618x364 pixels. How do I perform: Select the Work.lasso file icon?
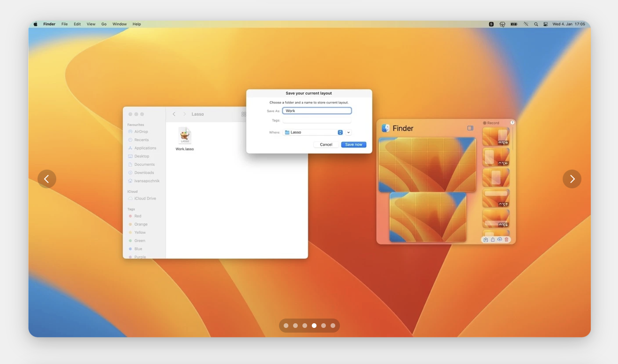[x=185, y=135]
